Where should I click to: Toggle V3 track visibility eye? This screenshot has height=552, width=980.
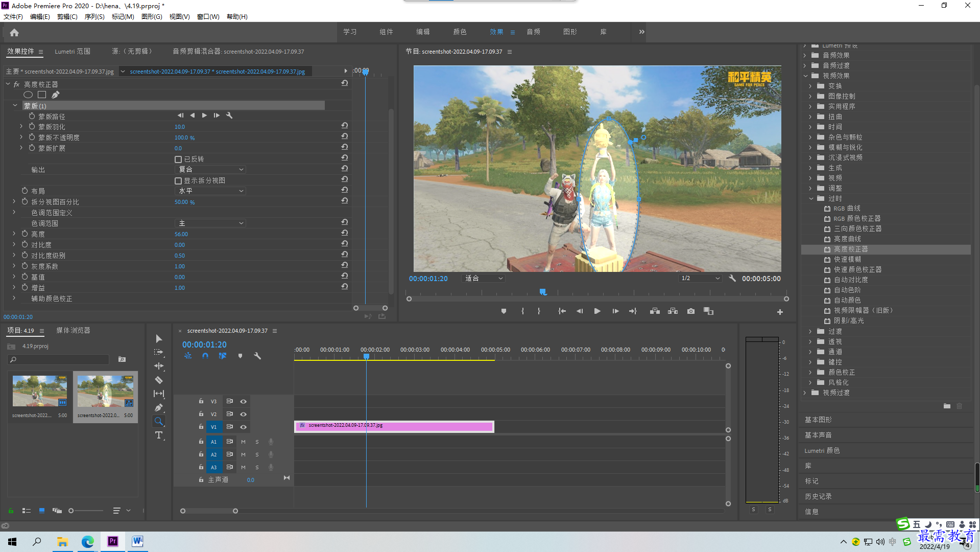(244, 401)
